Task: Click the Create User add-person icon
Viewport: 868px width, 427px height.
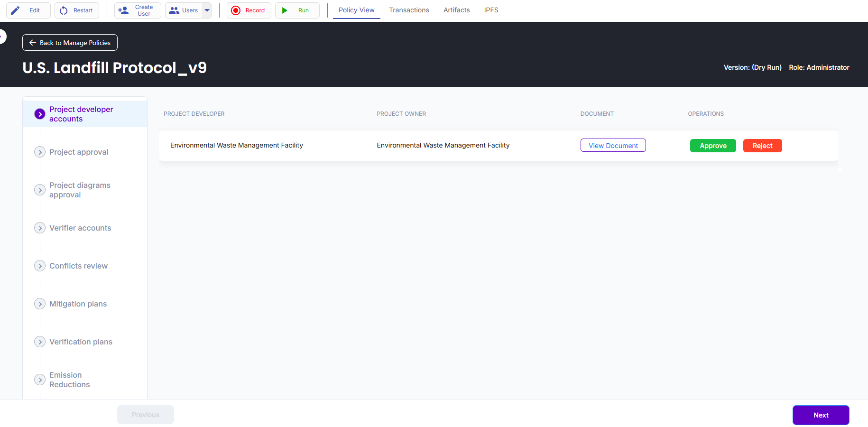Action: pyautogui.click(x=123, y=10)
